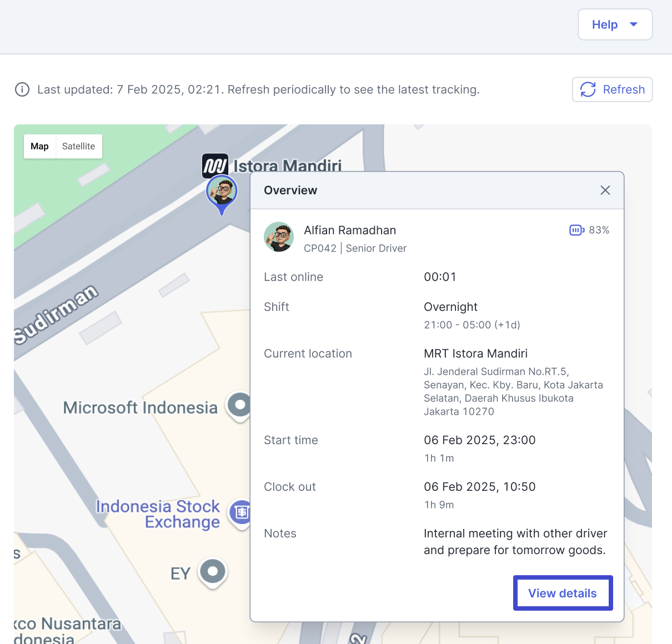
Task: Click the Indonesia Stock Exchange marker
Action: 241,512
